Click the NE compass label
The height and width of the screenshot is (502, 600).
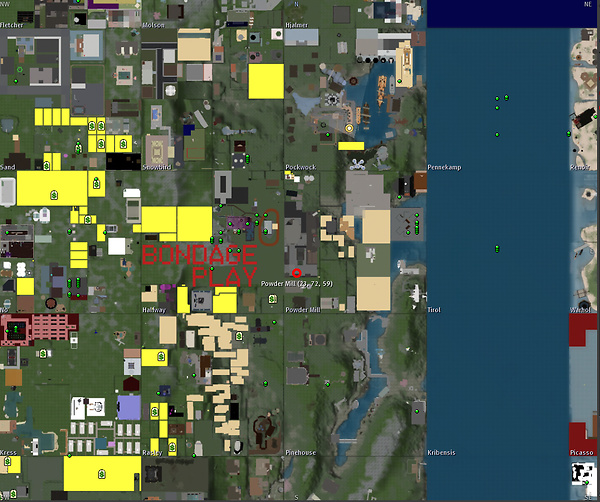tap(588, 4)
